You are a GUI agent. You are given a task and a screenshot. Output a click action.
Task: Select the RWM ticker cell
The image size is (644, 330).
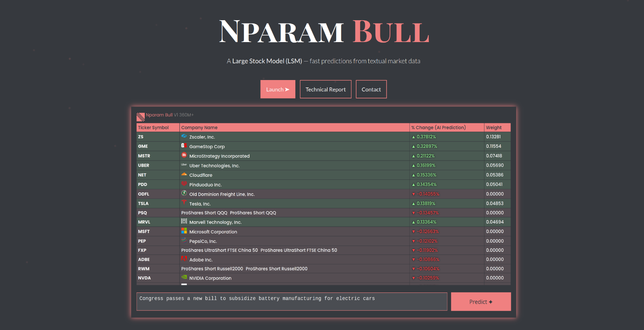pos(158,269)
